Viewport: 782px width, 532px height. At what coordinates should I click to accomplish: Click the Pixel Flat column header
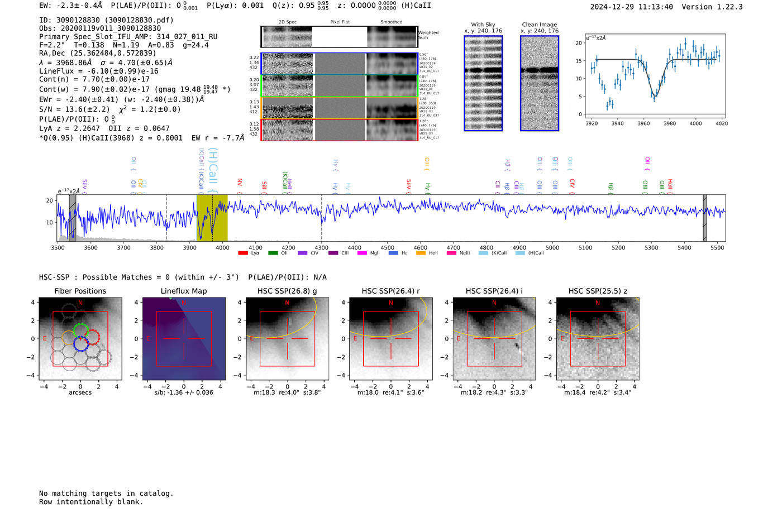pos(340,22)
